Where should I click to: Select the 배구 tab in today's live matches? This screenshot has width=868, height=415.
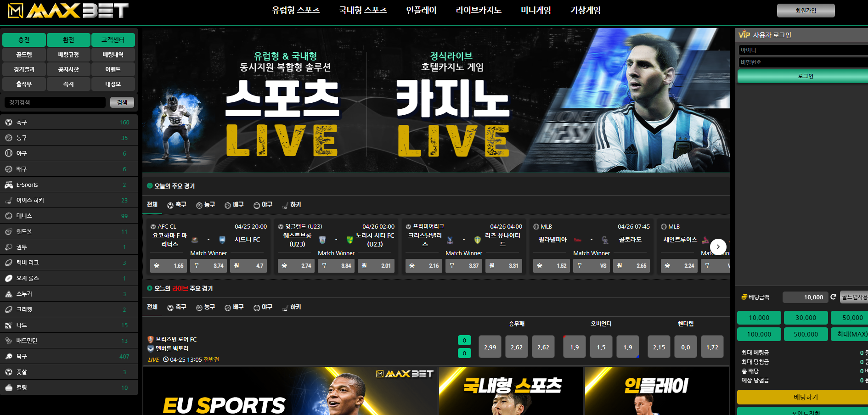(234, 307)
